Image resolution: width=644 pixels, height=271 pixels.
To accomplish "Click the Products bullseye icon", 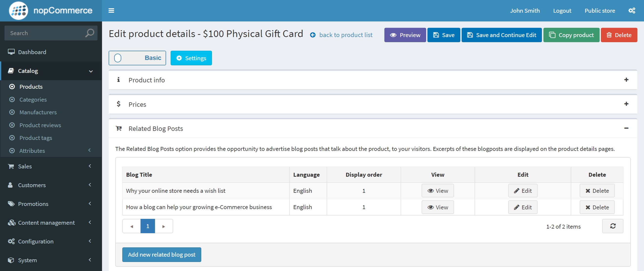I will 12,87.
